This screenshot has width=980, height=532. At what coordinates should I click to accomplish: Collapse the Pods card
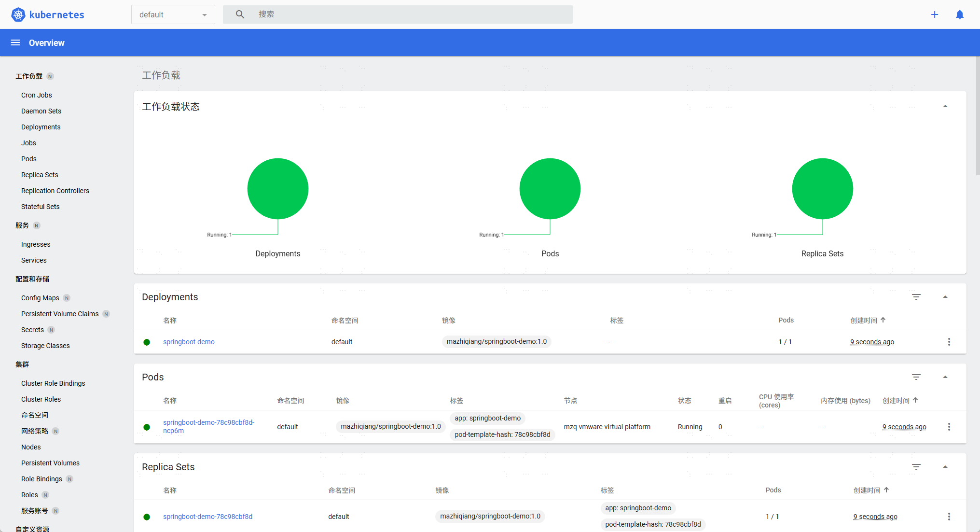click(x=945, y=377)
